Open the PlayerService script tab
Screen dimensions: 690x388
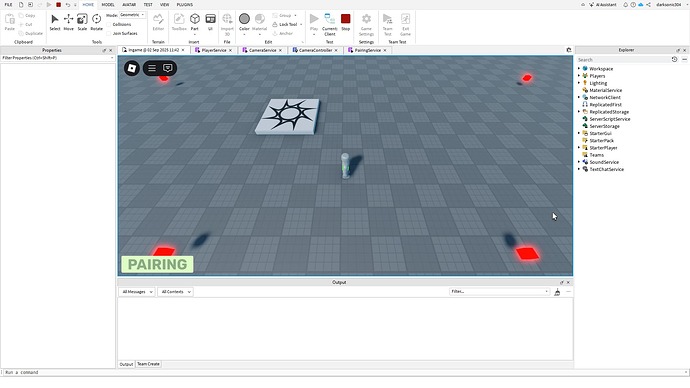pyautogui.click(x=213, y=50)
